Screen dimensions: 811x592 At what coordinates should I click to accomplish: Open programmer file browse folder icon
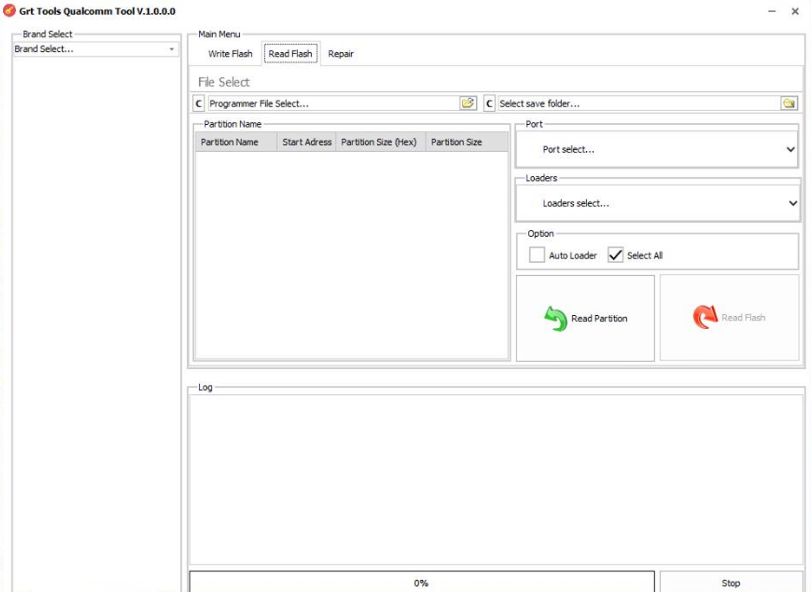[468, 103]
